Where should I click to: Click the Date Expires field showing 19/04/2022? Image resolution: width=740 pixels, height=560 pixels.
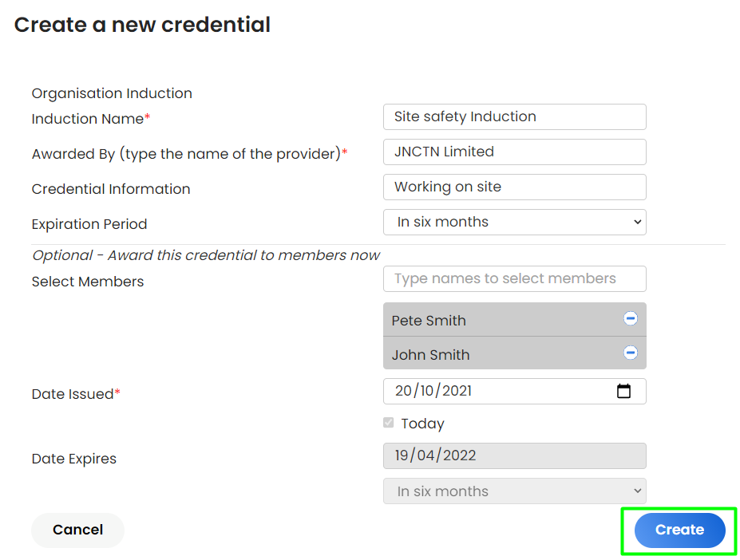(x=514, y=455)
